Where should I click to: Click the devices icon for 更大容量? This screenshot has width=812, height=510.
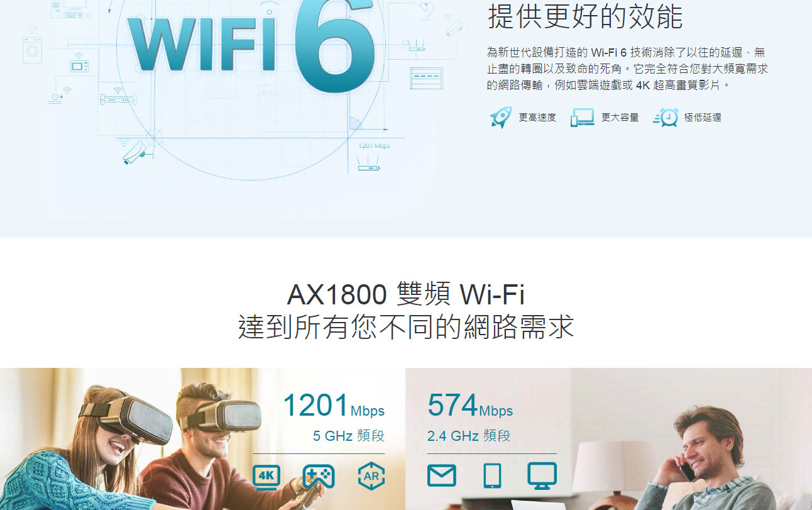582,118
